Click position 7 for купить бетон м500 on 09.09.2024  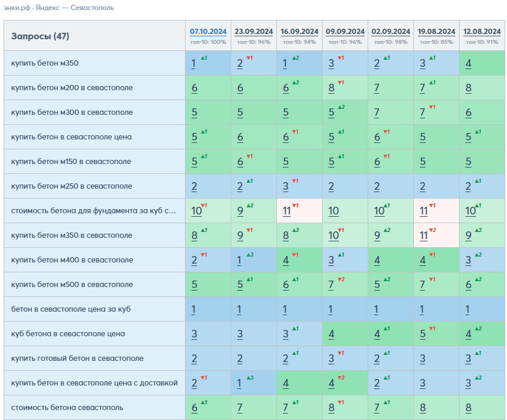(x=331, y=285)
